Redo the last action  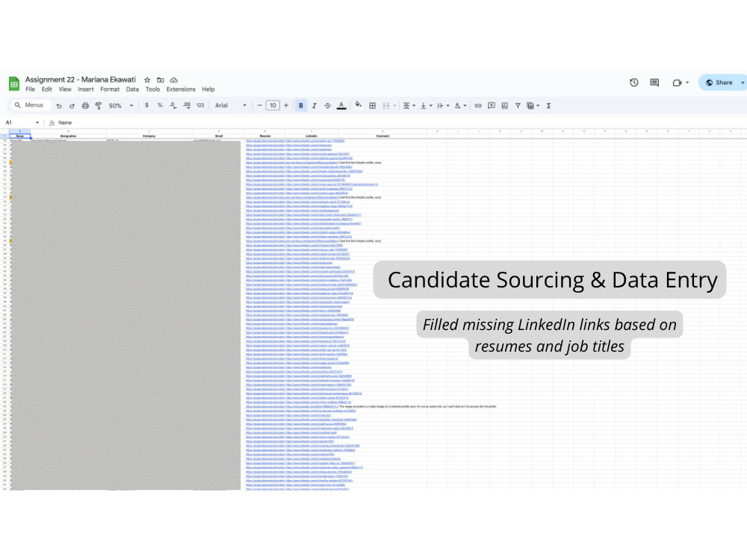click(72, 106)
